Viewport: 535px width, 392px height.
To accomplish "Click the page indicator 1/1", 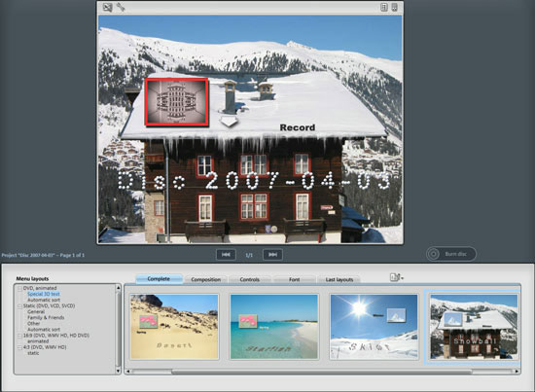I will [249, 255].
